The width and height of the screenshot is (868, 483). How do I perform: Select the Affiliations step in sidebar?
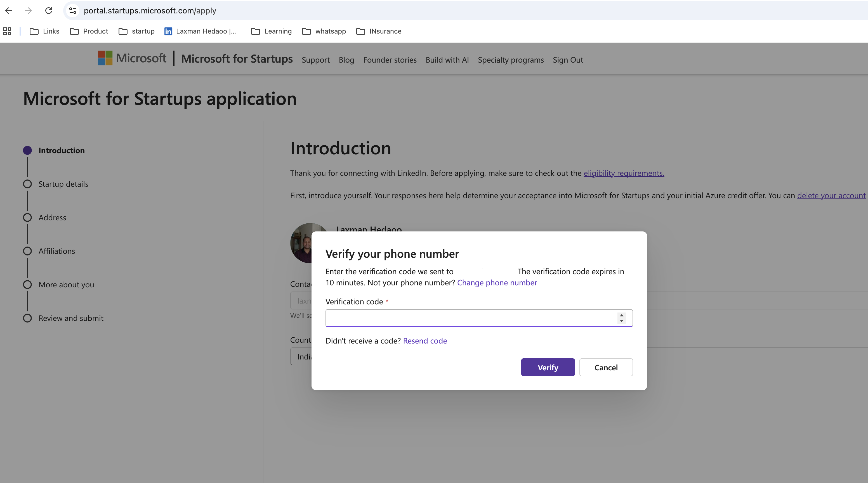[56, 251]
